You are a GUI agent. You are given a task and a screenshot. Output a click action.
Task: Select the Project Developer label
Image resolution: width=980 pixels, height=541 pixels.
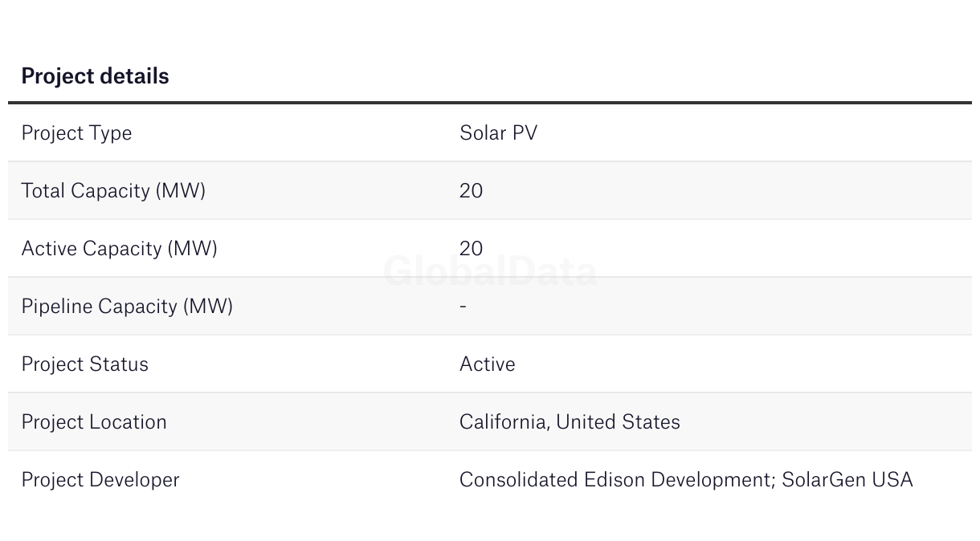100,480
